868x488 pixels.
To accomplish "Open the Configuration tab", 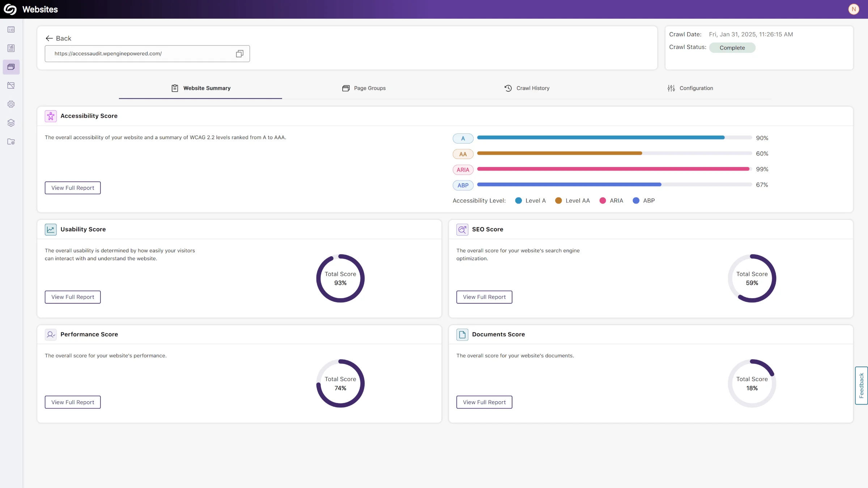I will pos(690,88).
